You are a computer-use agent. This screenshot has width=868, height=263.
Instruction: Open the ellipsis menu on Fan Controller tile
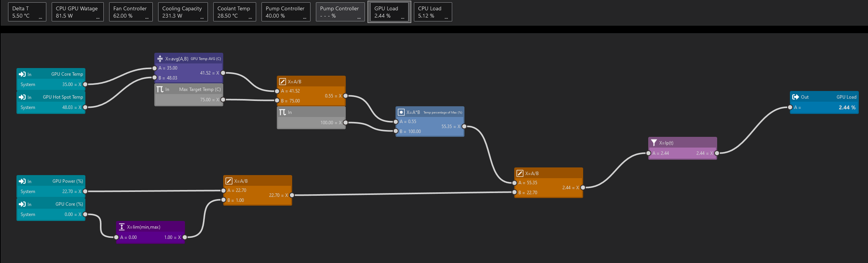click(147, 18)
